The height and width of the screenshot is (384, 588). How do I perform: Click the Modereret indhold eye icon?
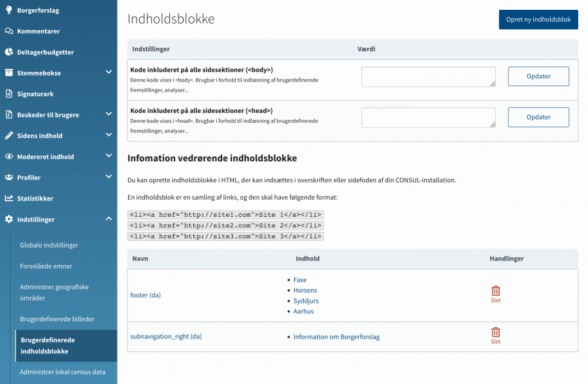click(8, 156)
